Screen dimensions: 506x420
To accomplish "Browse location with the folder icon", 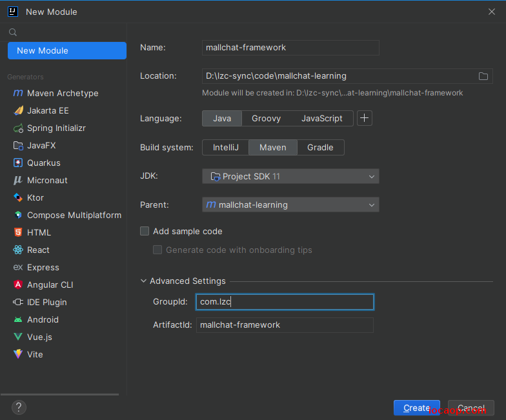I will [483, 76].
